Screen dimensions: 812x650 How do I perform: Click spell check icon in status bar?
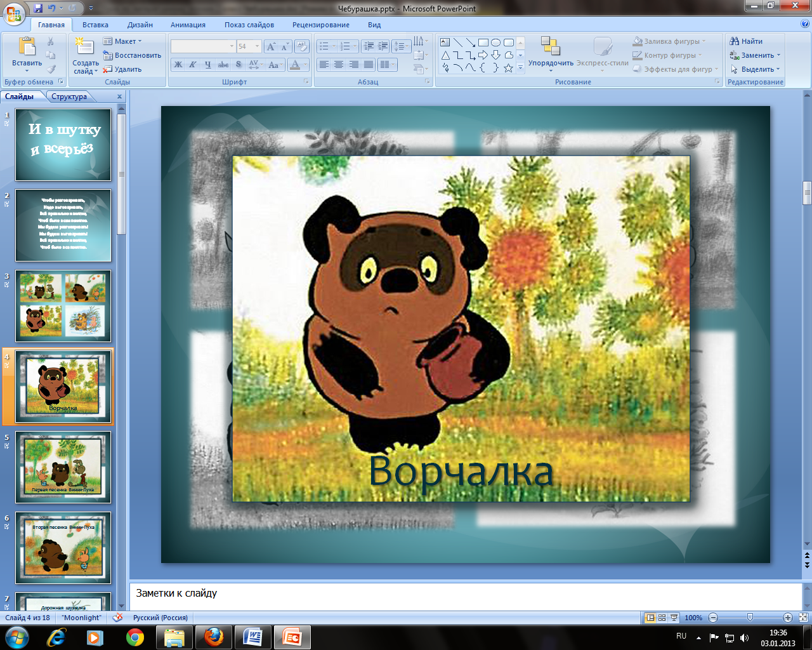[117, 617]
